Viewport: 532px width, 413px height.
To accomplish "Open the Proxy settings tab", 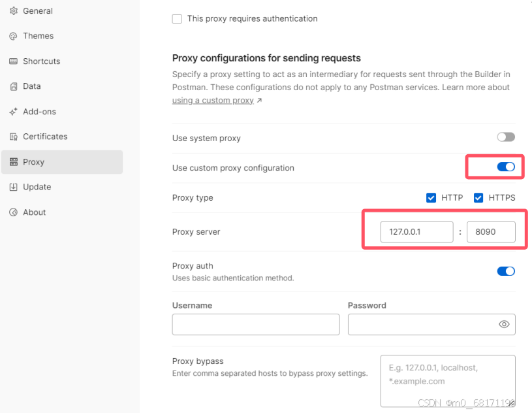I will coord(62,162).
